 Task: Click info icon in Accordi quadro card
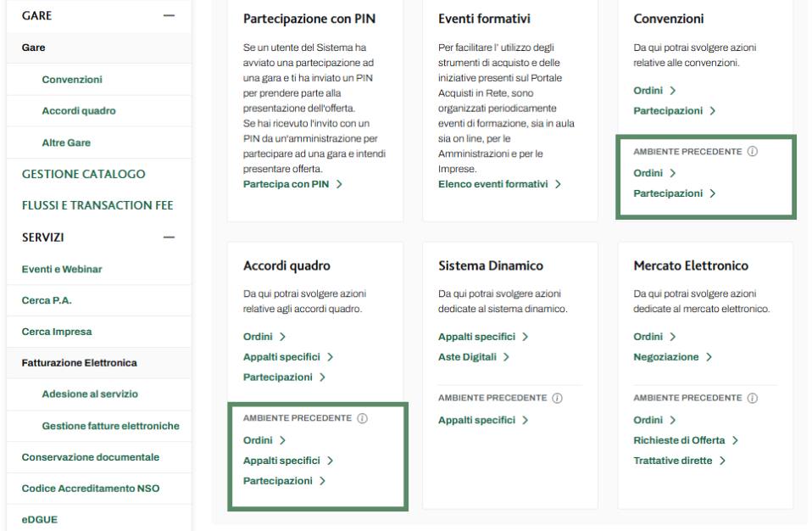click(362, 418)
